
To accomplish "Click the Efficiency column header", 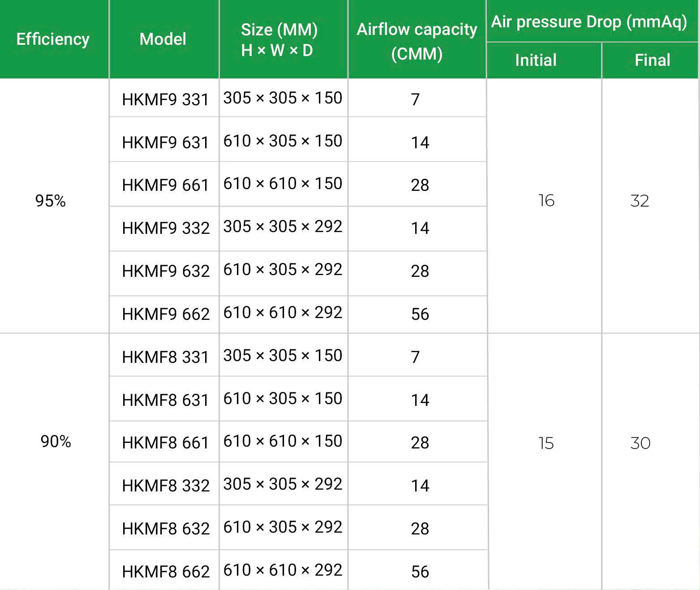I will pos(53,39).
